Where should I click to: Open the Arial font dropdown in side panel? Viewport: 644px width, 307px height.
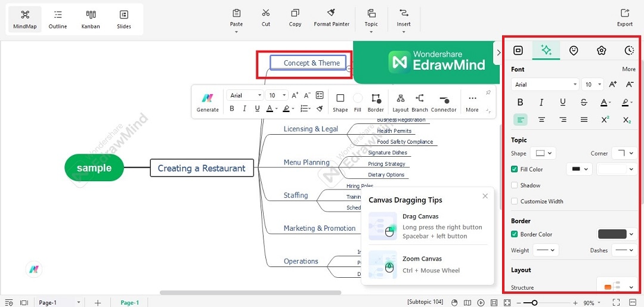[x=545, y=85]
